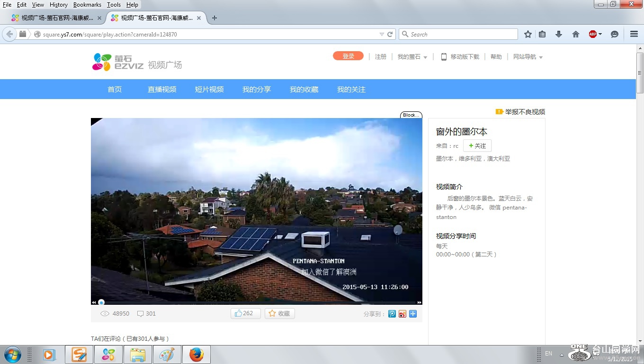Click the site identity folder icon in URL bar

[22, 34]
